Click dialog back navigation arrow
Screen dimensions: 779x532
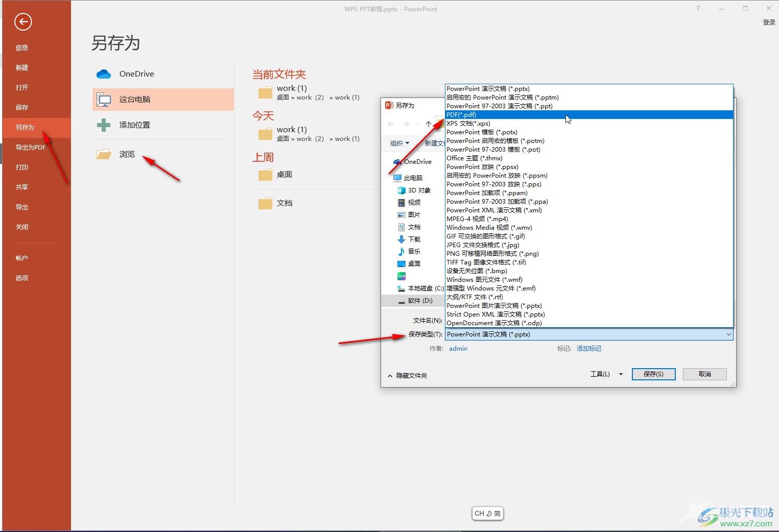391,124
